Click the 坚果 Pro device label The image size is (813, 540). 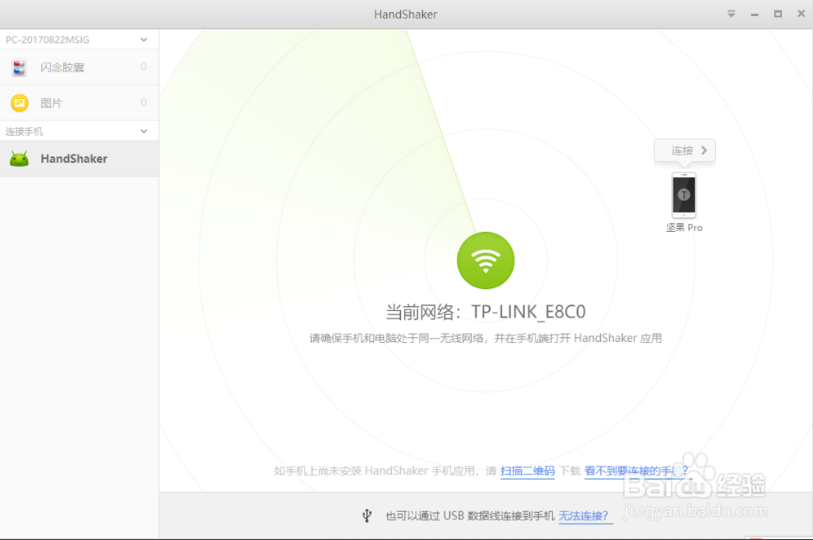click(684, 228)
